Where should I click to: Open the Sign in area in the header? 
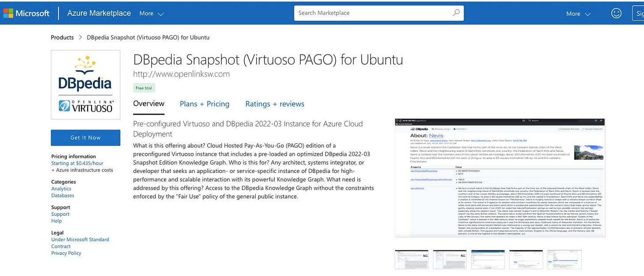coord(640,13)
